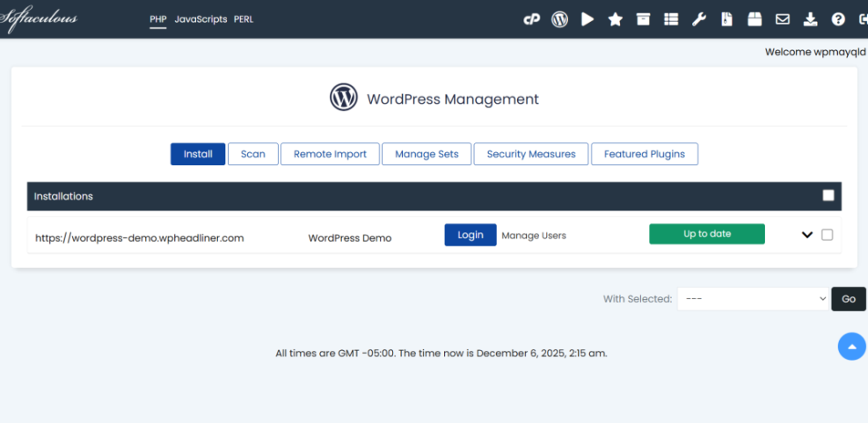868x423 pixels.
Task: Click the All times are GMT -05:00 footer text
Action: 441,354
